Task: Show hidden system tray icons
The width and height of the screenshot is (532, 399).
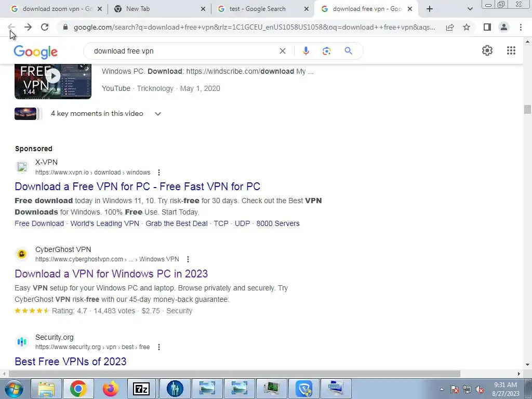Action: (442, 390)
